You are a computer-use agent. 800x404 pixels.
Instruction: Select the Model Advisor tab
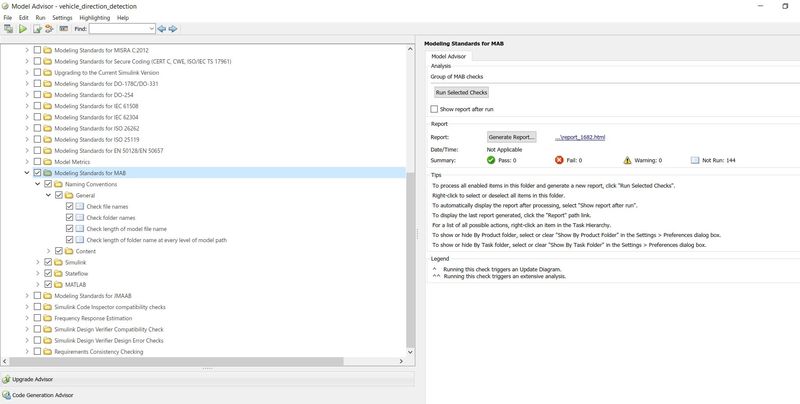pos(448,57)
